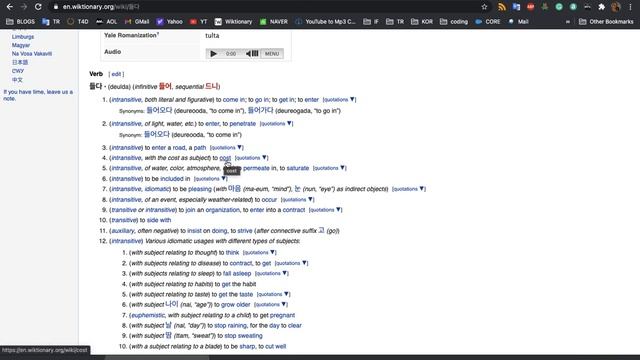This screenshot has width=640, height=360.
Task: Expand quotations for 'to cost' definition
Action: click(x=251, y=158)
